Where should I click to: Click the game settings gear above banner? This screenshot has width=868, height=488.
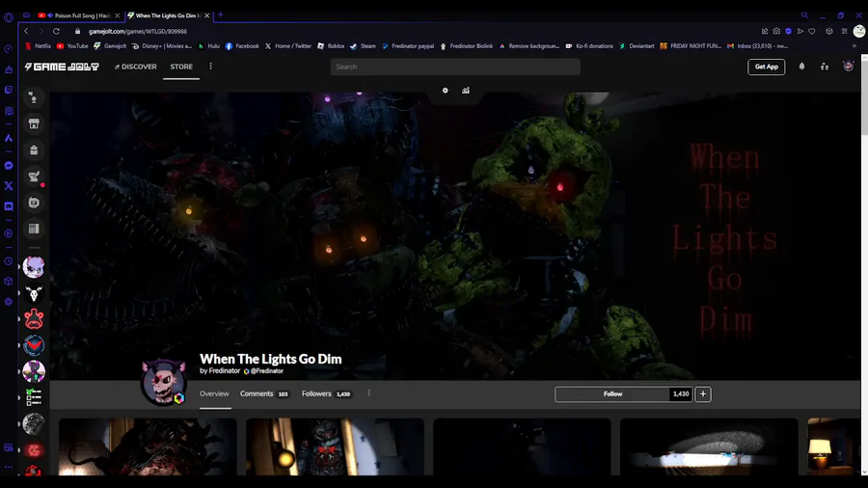pyautogui.click(x=445, y=91)
